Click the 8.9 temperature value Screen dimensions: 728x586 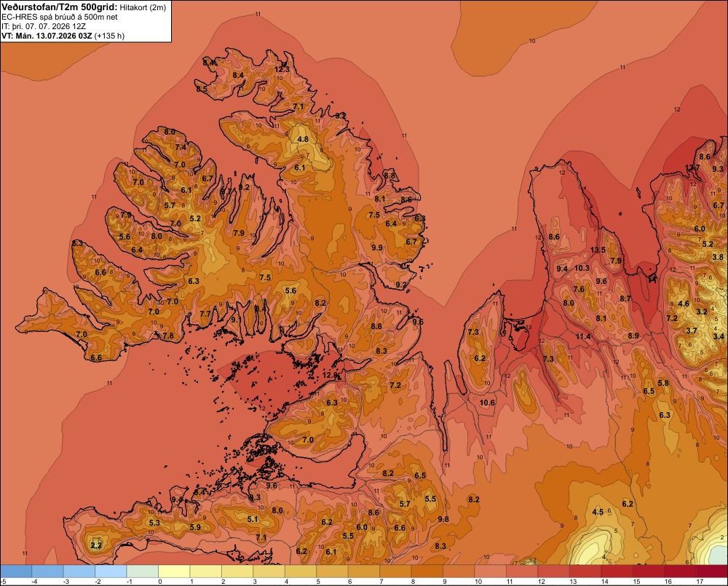(633, 336)
